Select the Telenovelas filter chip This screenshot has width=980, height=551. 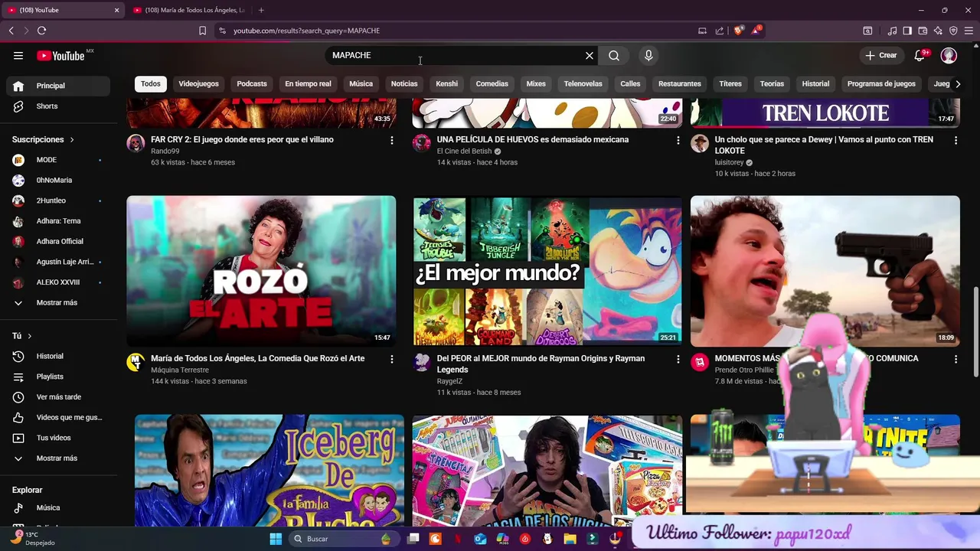[583, 83]
